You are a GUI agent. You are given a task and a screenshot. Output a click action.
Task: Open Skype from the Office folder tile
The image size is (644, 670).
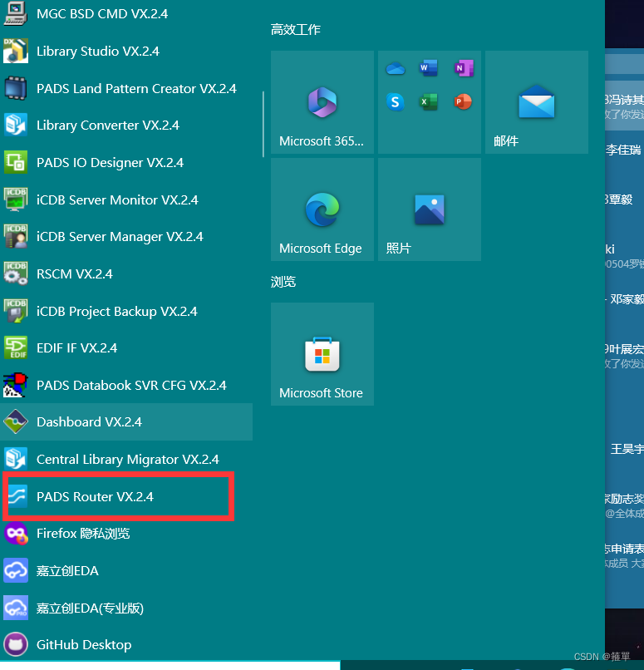[396, 102]
